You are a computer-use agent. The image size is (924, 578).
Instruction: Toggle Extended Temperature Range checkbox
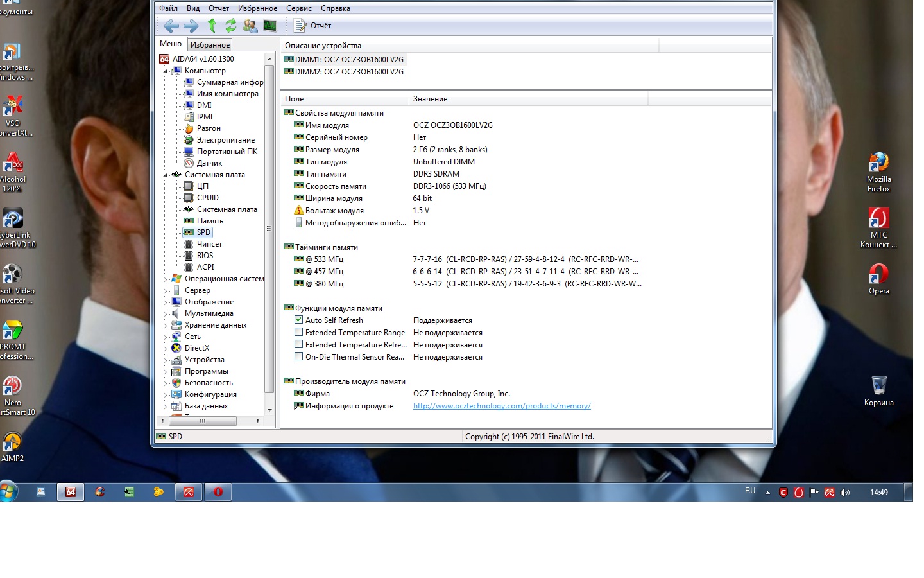(x=298, y=332)
